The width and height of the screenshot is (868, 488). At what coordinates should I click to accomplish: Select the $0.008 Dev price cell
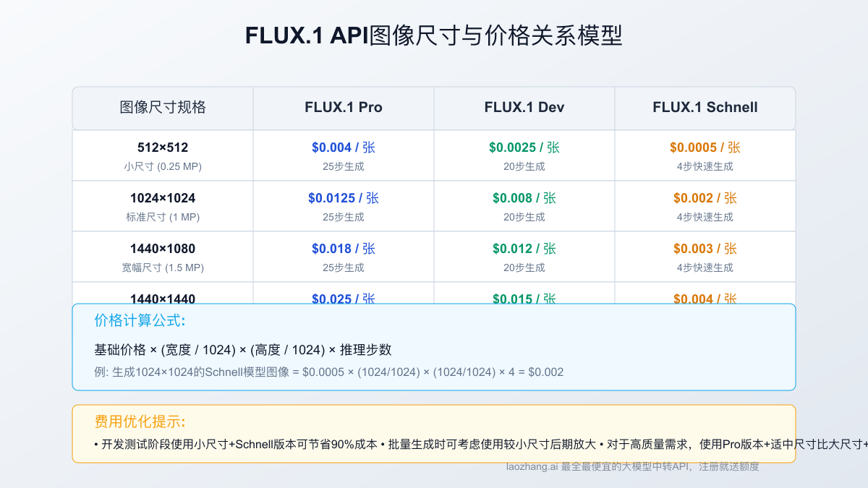point(524,197)
